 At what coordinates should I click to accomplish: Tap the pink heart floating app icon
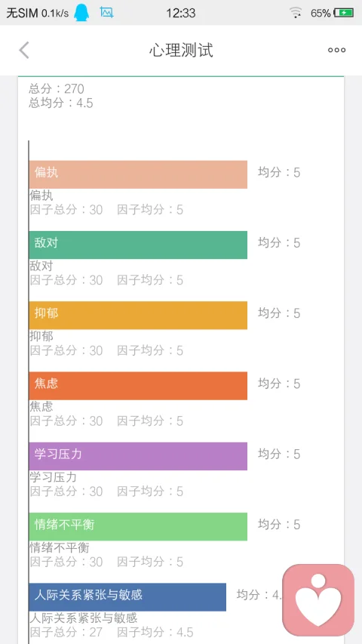coord(318,599)
